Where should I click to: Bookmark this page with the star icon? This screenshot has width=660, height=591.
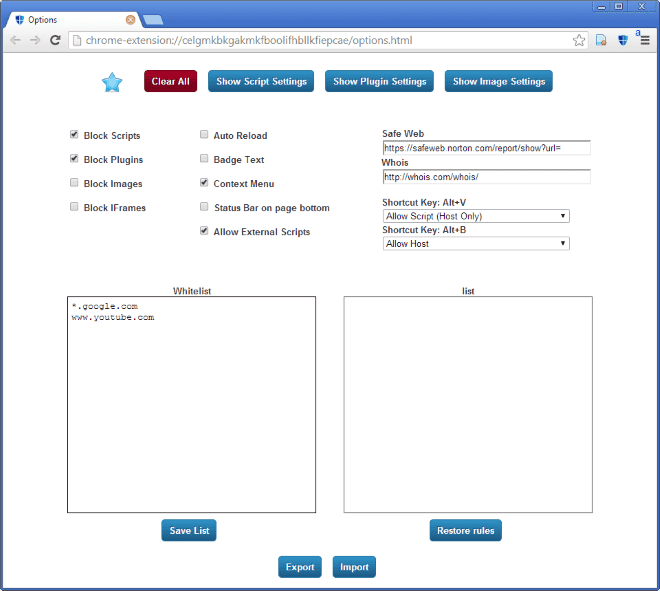[579, 41]
